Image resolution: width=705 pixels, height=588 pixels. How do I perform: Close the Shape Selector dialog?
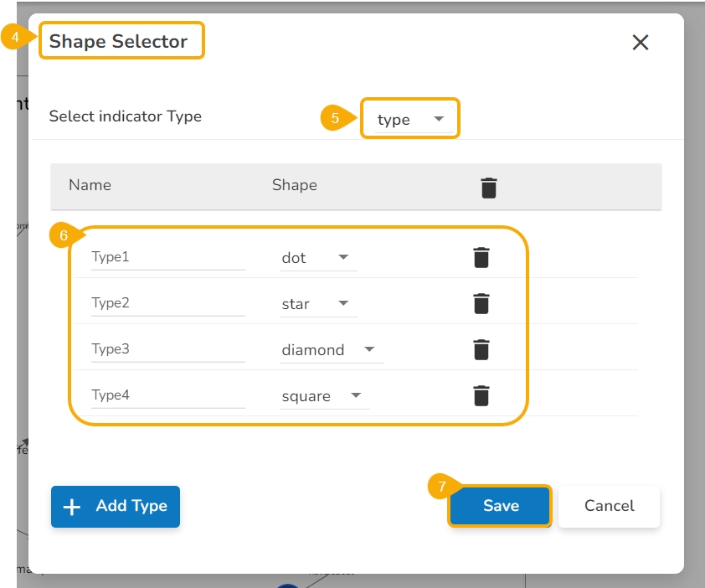click(x=641, y=43)
